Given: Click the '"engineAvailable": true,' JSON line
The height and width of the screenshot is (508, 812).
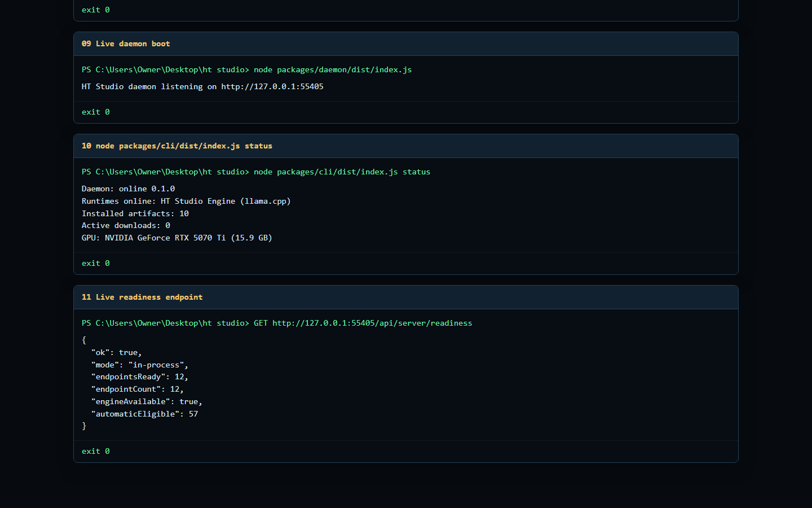Looking at the screenshot, I should pos(147,401).
